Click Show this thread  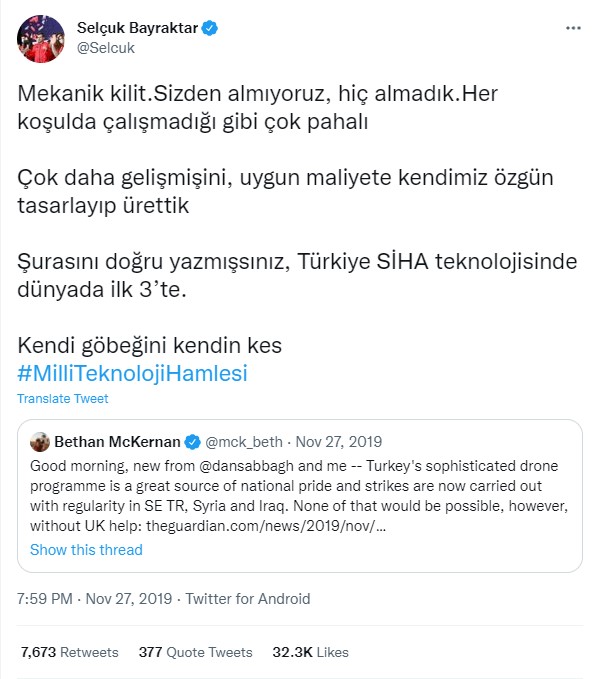[x=86, y=550]
